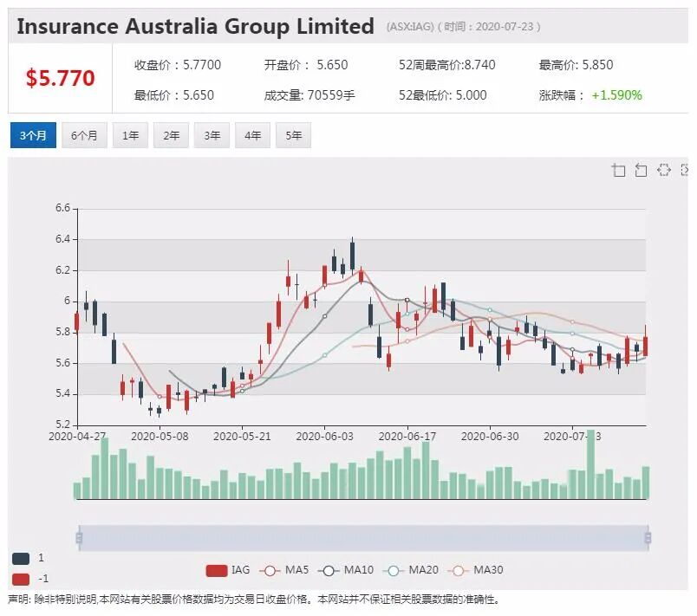Click the tallest candlestick near 6.4 peak
Viewport: 697px width, 616px height.
[x=353, y=256]
